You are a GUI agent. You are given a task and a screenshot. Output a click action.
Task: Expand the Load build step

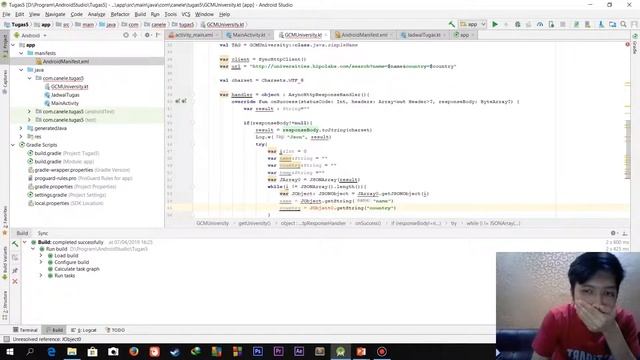coord(41,256)
